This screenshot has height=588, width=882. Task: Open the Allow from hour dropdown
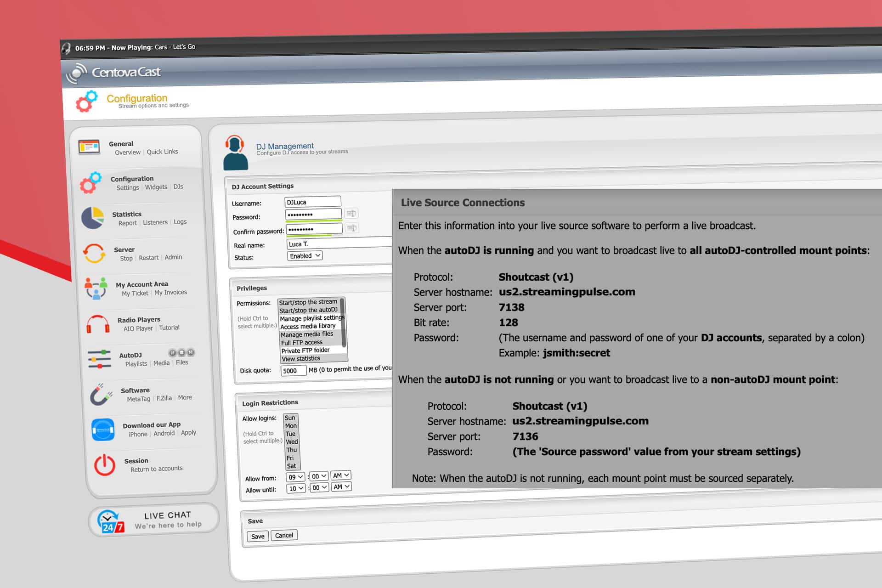coord(295,477)
